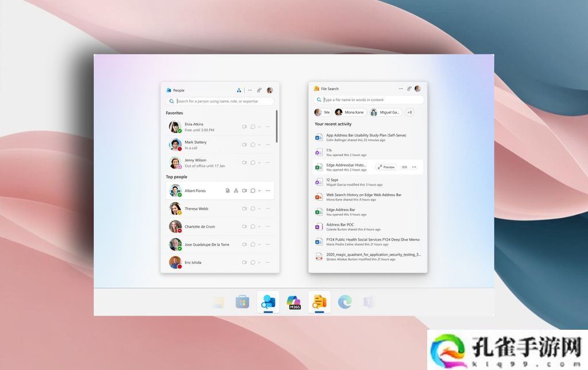Open more options for Edge Addressbar Histo... file
The width and height of the screenshot is (588, 370).
click(x=414, y=167)
